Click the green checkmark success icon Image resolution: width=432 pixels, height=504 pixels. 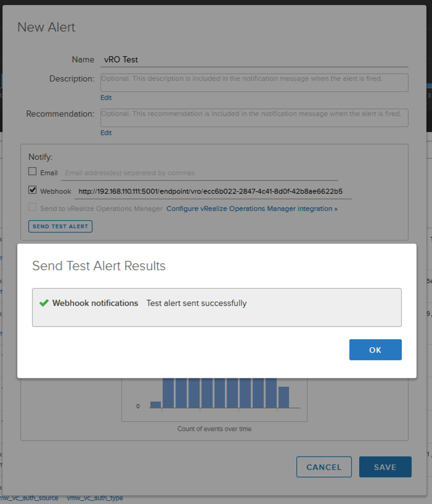[x=44, y=304]
